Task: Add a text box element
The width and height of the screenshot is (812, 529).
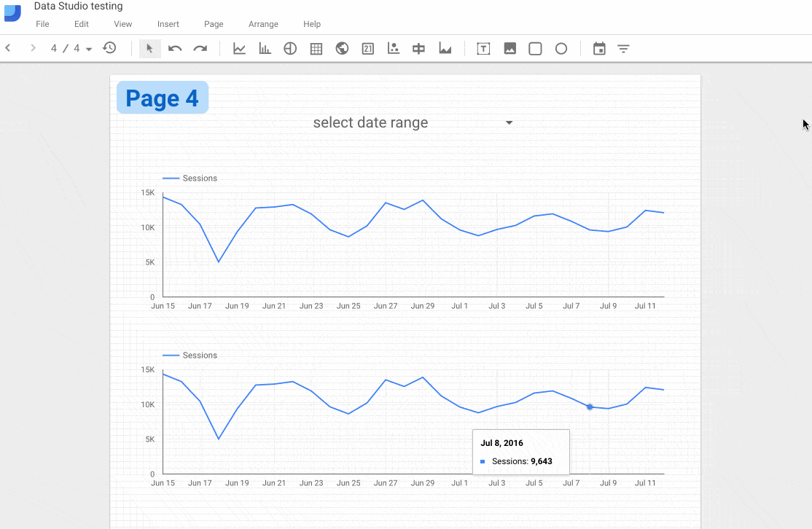Action: (483, 49)
